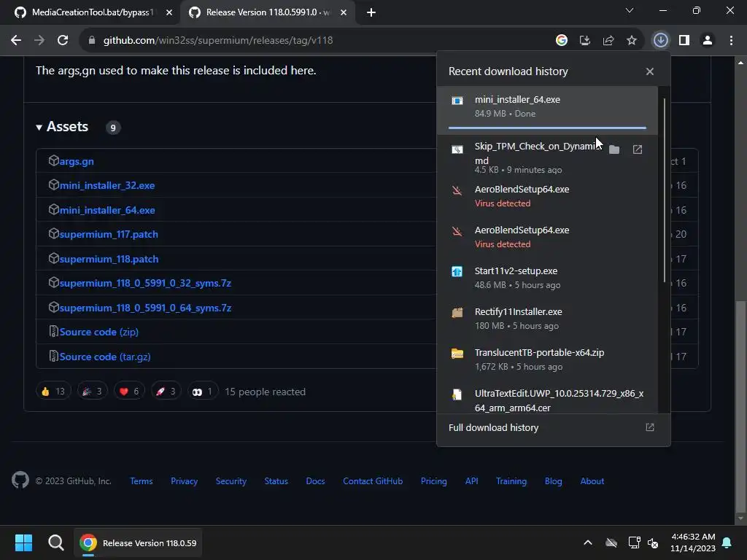Download mini_installer_64.exe from assets list
The height and width of the screenshot is (560, 747).
pyautogui.click(x=107, y=210)
